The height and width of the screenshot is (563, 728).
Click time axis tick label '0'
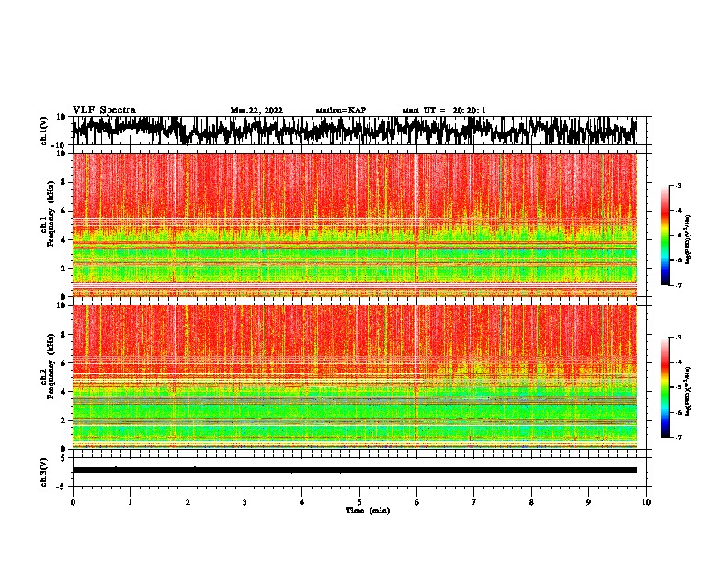click(x=73, y=502)
